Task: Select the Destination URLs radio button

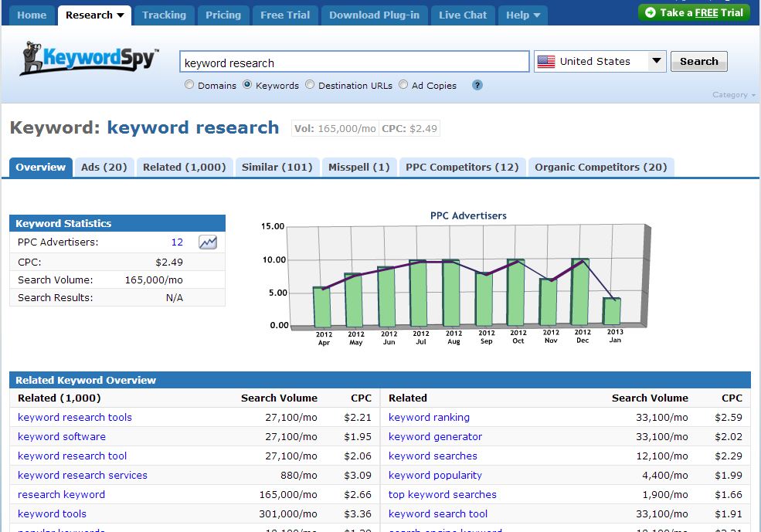Action: coord(310,85)
